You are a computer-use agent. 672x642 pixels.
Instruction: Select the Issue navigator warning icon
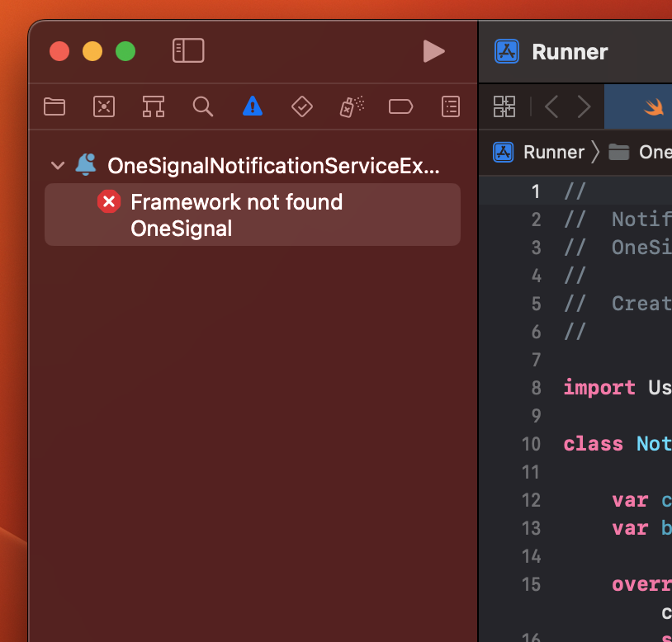(253, 106)
